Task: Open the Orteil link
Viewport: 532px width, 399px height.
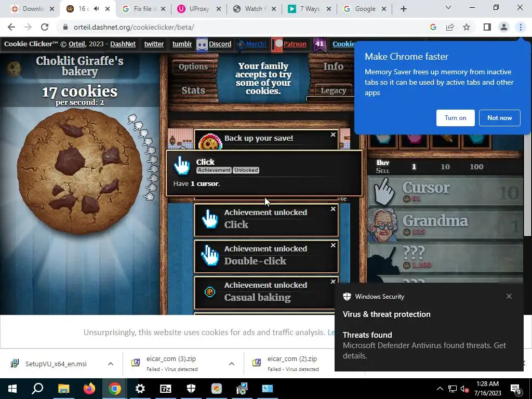Action: pos(77,44)
